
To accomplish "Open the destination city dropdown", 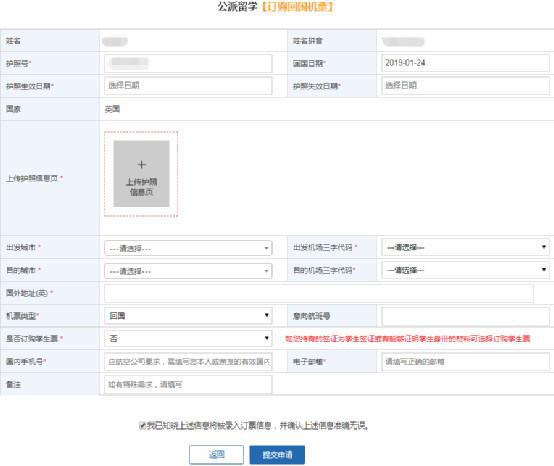I will tap(188, 271).
